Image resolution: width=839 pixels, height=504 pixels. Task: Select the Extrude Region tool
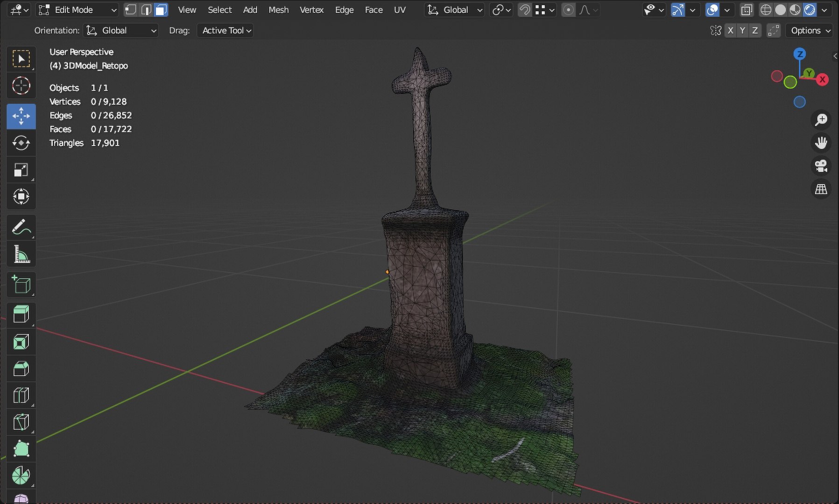coord(21,315)
